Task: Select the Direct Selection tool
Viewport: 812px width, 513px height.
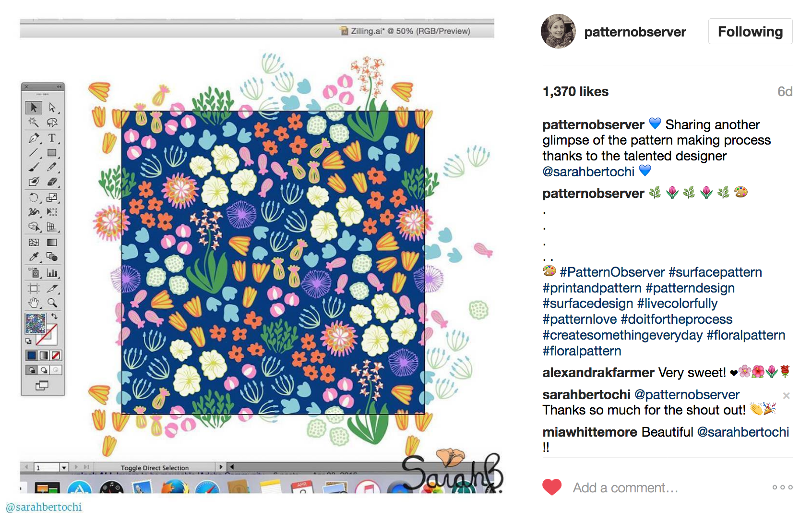Action: pos(52,107)
